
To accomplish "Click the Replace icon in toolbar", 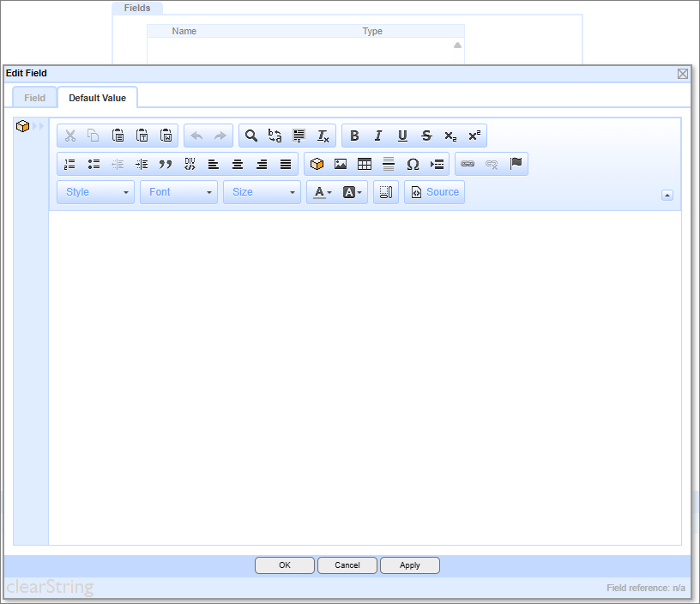I will [275, 136].
